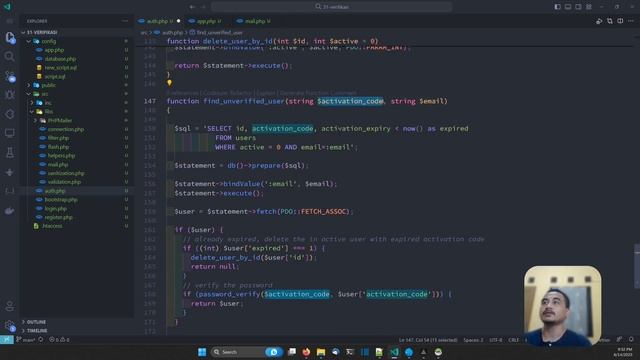Click the UTF-8 encoding status item

[496, 340]
